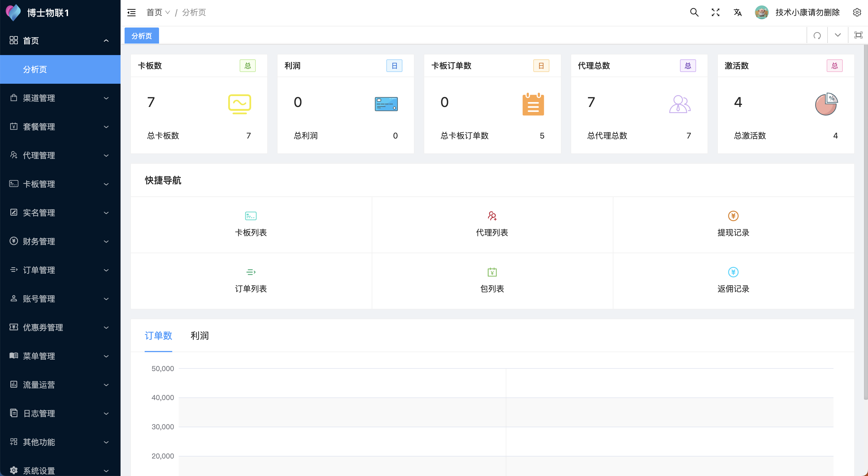Click the 渠道管理 bag icon
This screenshot has height=476, width=868.
click(x=13, y=97)
